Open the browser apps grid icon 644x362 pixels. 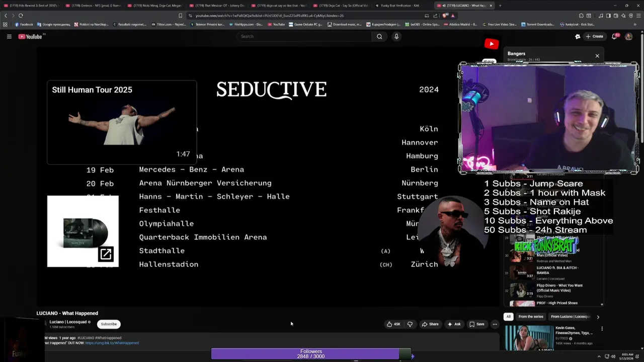click(5, 24)
